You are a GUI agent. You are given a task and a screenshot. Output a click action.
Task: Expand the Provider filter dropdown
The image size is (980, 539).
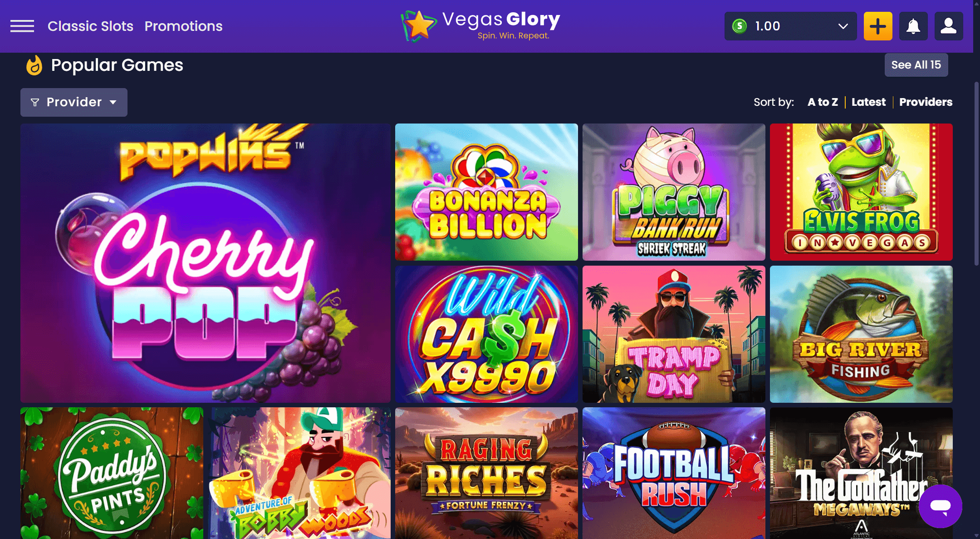(x=74, y=102)
